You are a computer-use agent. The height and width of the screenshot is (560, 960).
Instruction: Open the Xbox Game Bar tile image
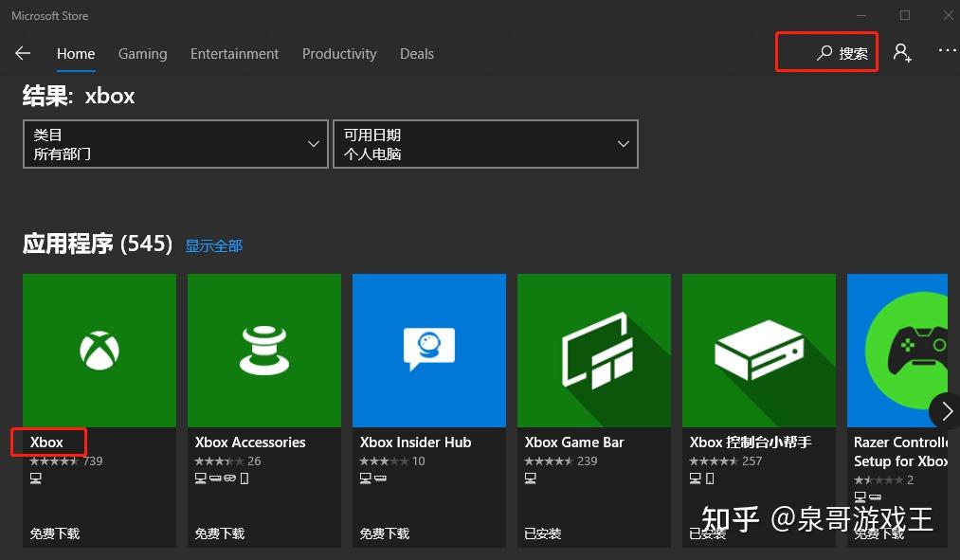pyautogui.click(x=594, y=350)
